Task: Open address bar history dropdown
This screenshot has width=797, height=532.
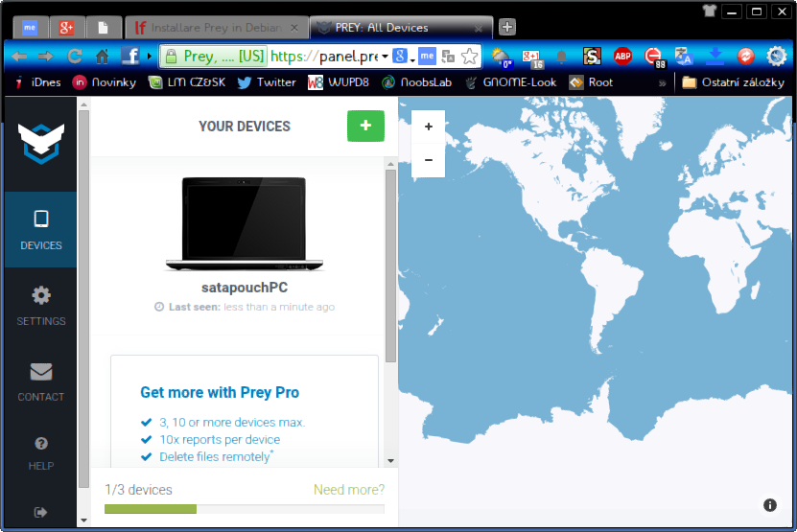Action: pos(385,57)
